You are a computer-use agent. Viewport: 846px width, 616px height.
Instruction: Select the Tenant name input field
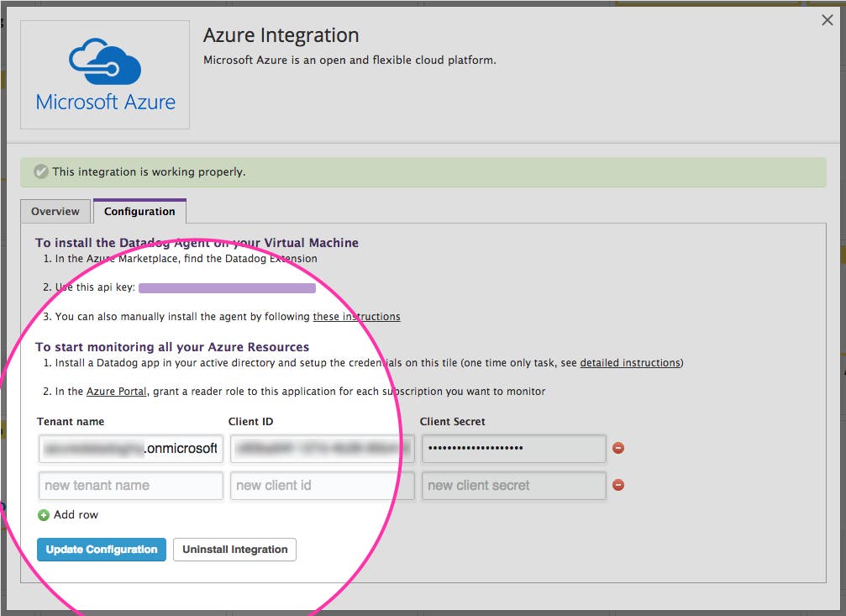[x=130, y=448]
